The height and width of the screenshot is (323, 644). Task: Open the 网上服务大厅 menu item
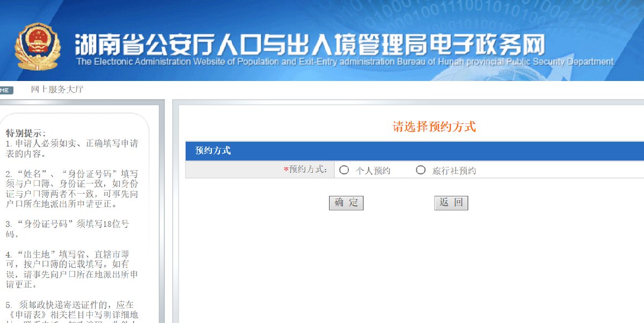point(57,90)
